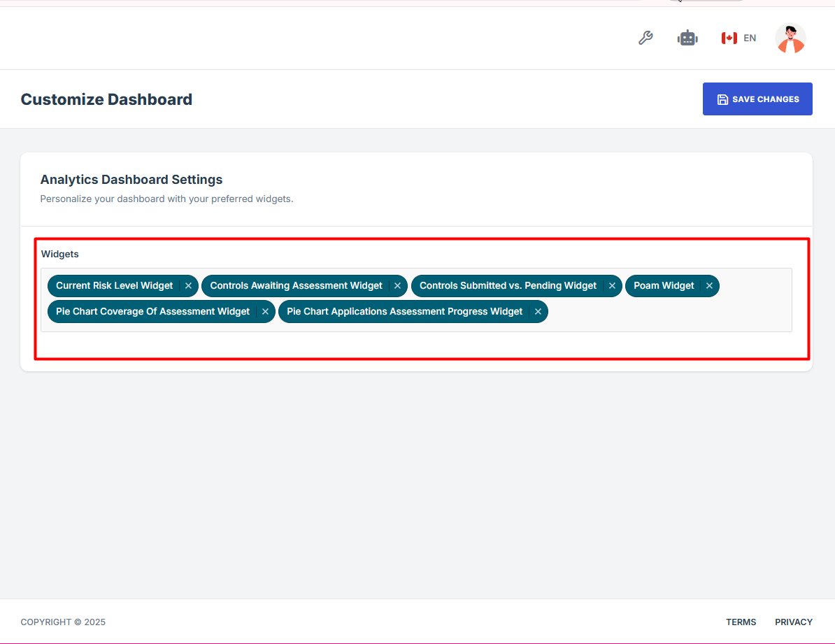Open the EN language selector
The width and height of the screenshot is (835, 644).
coord(750,38)
